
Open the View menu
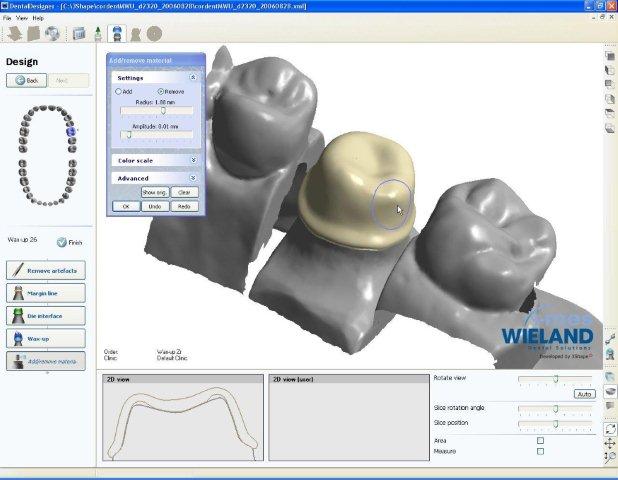point(21,18)
